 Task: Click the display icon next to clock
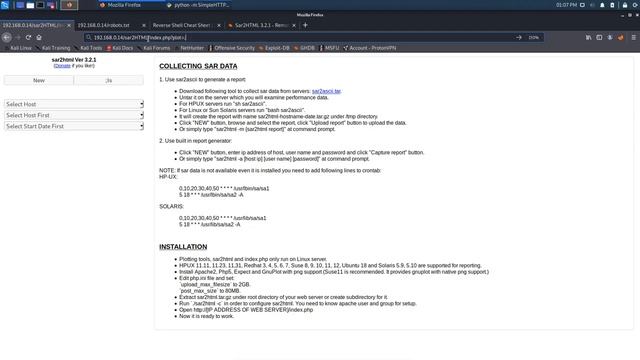coord(582,5)
